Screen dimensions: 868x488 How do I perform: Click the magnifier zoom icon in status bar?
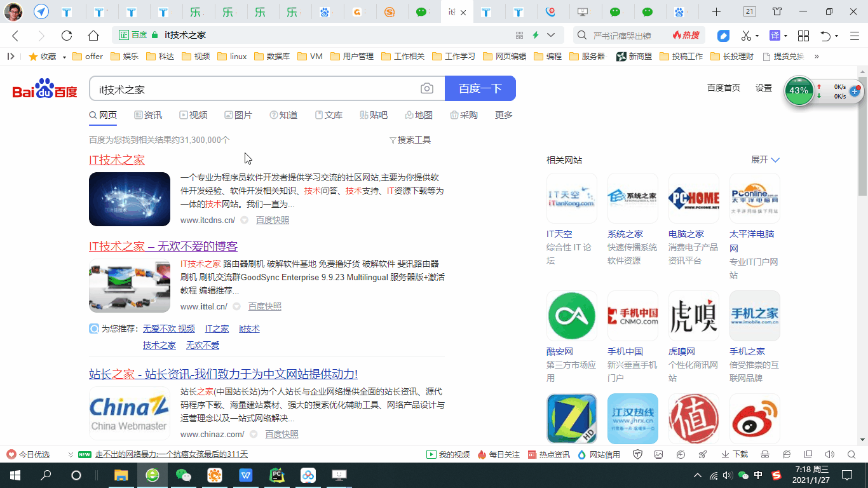[x=851, y=454]
